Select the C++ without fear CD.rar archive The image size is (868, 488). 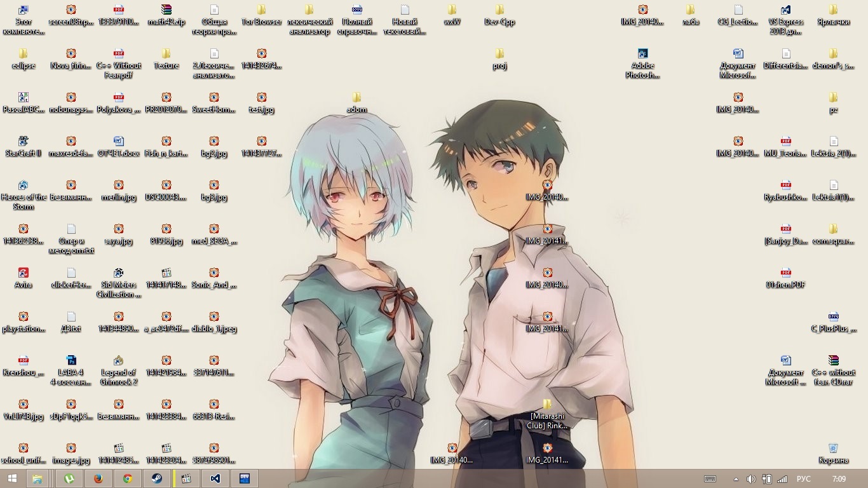pos(833,370)
